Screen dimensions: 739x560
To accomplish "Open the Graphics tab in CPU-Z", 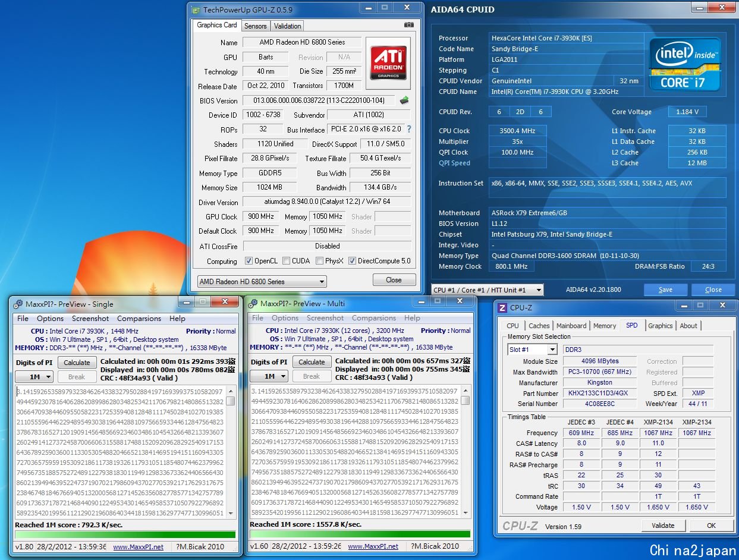I will coord(661,326).
